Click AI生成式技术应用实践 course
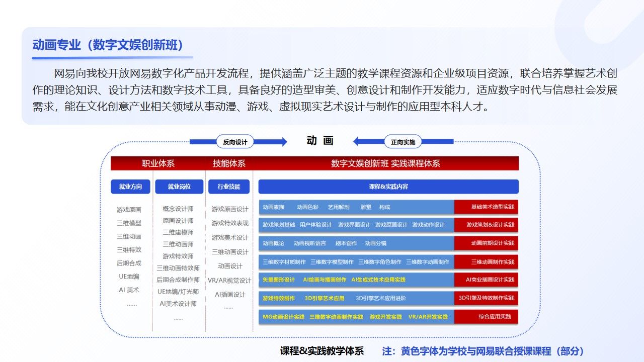Image resolution: width=644 pixels, height=362 pixels. tap(378, 280)
